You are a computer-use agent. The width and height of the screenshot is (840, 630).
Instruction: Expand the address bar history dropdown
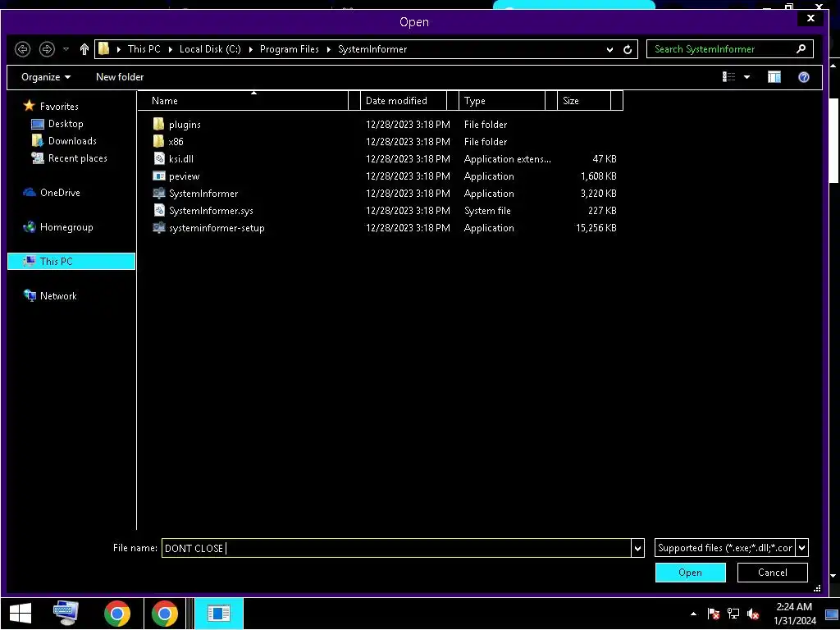click(609, 49)
